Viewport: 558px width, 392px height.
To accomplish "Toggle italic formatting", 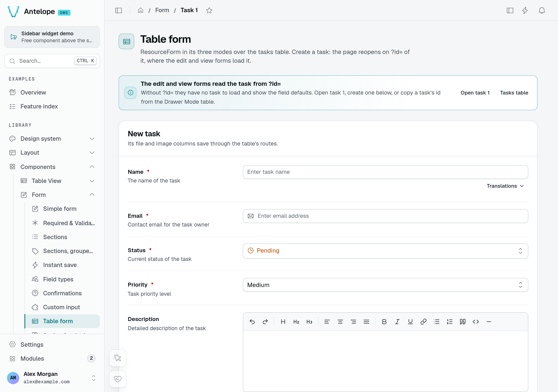I will (x=397, y=322).
